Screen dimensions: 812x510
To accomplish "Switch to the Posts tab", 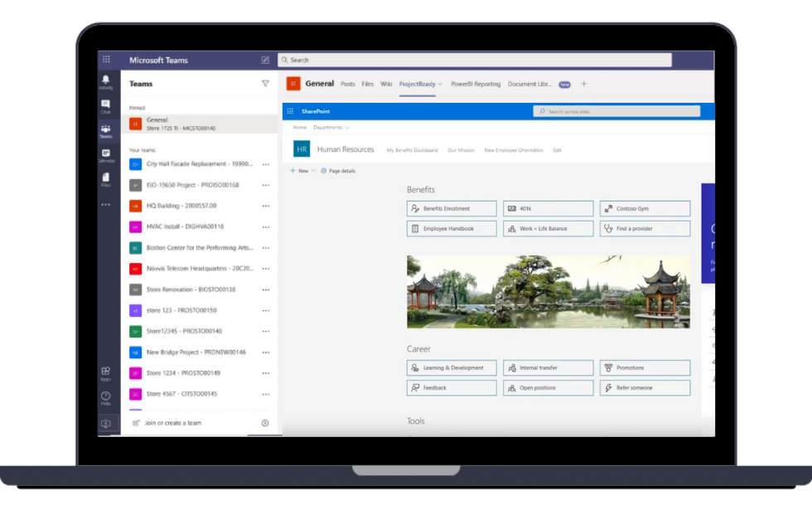I will tap(347, 84).
